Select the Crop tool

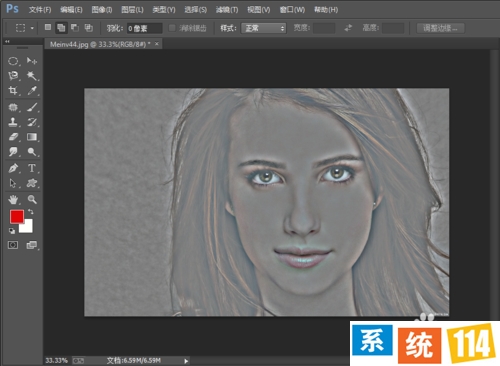[x=13, y=91]
